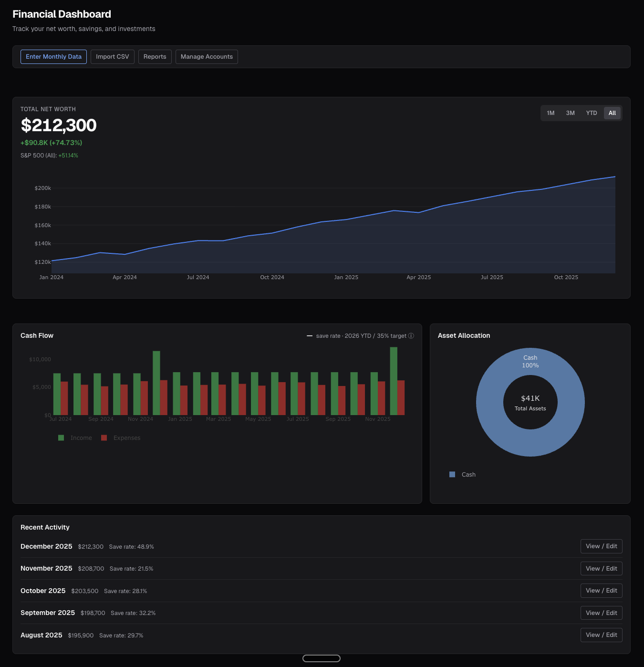This screenshot has width=644, height=667.
Task: Open View / Edit for September 2025
Action: click(x=601, y=613)
